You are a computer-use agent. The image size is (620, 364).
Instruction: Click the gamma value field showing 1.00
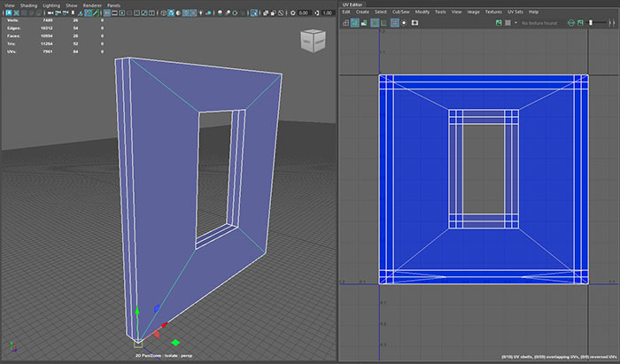click(328, 14)
